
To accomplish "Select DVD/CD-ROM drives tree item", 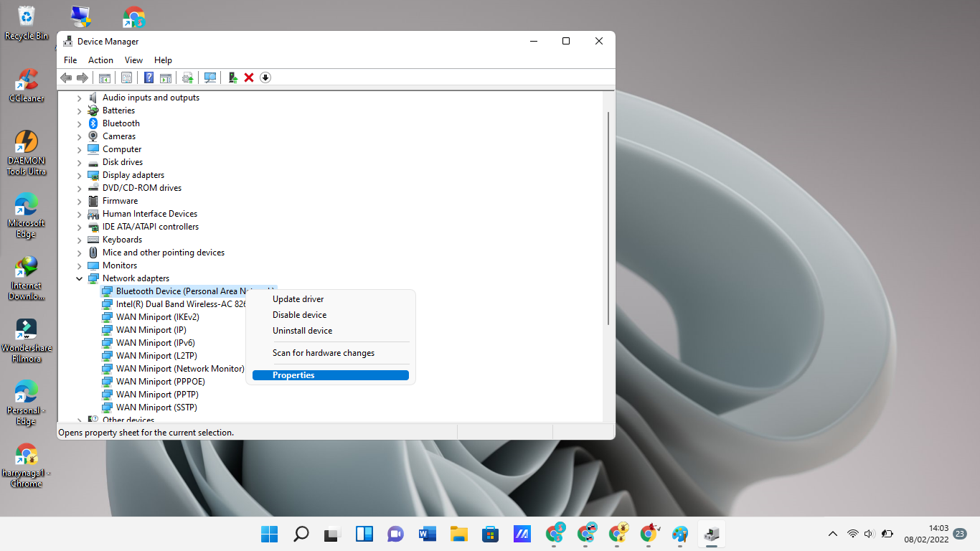I will pos(142,188).
